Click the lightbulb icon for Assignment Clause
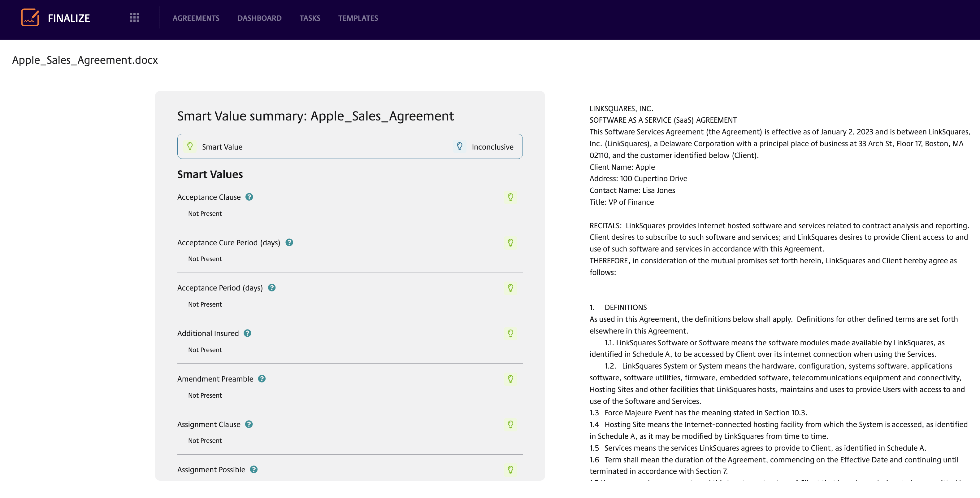980x498 pixels. tap(510, 424)
